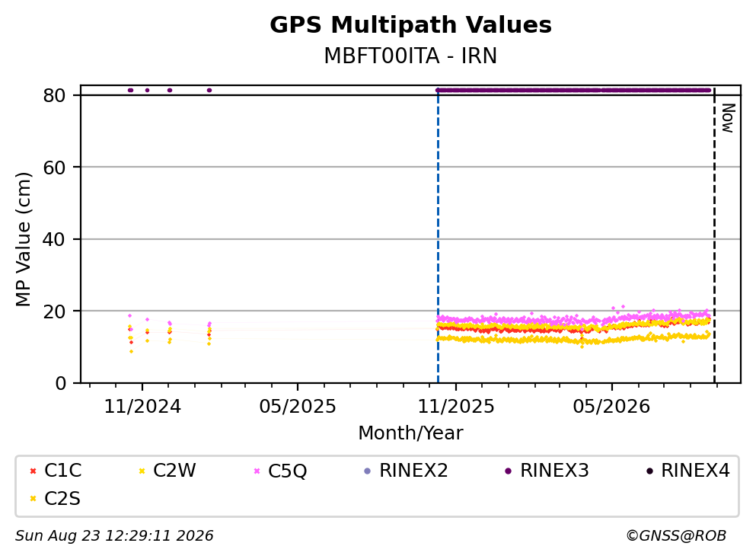This screenshot has height=559, width=756.
Task: Click the RINEX3 legend entry
Action: pos(547,470)
